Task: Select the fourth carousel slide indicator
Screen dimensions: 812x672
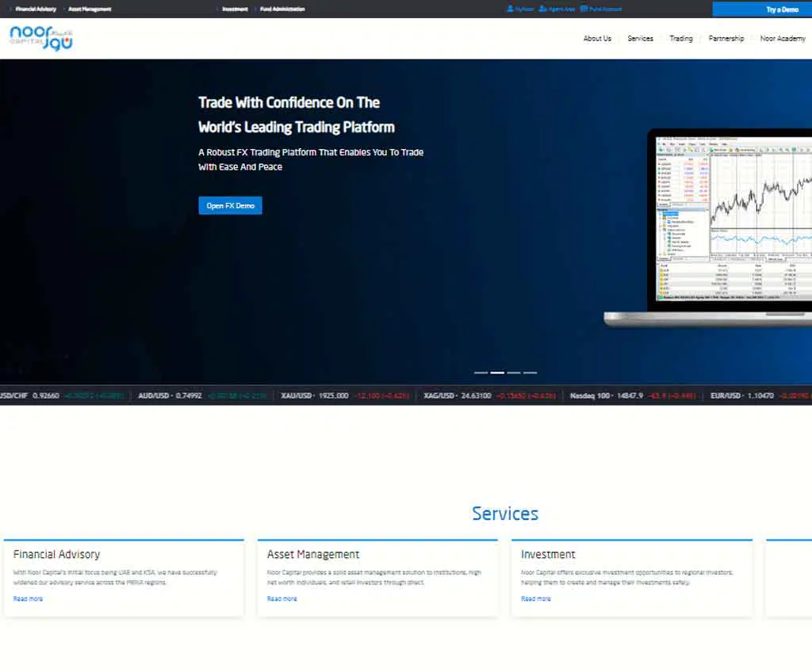Action: coord(530,372)
